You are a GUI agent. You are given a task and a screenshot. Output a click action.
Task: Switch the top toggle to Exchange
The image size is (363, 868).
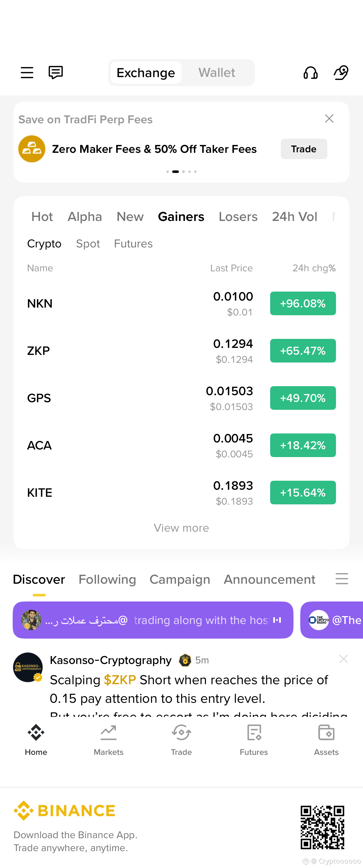[x=146, y=73]
